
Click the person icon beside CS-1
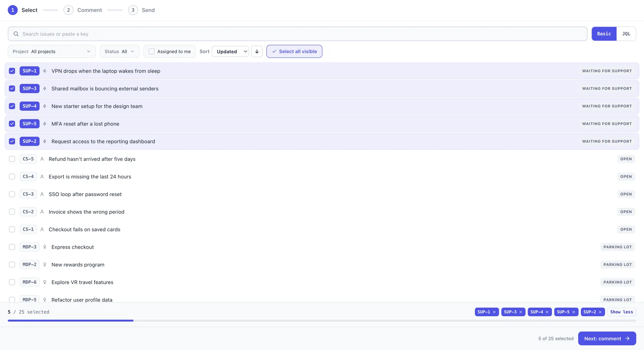point(42,229)
